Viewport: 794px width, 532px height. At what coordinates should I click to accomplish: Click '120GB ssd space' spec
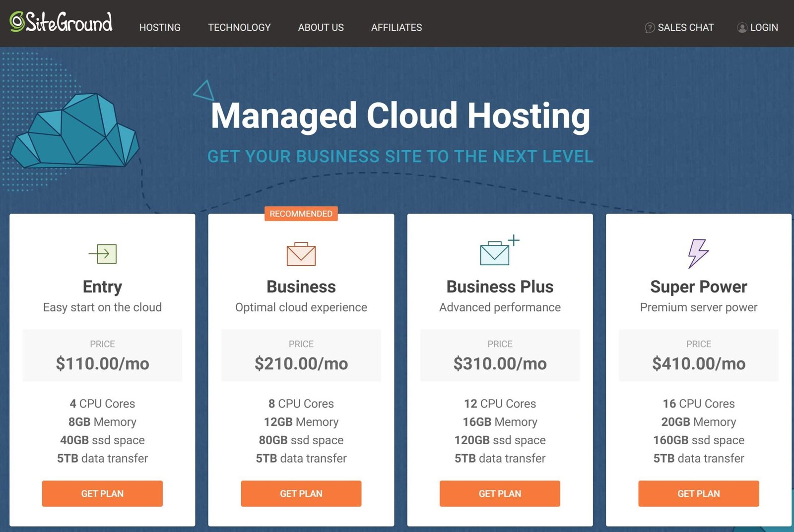click(x=500, y=440)
